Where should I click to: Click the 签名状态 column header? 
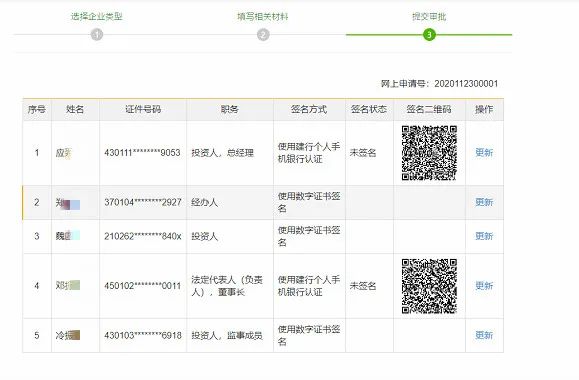tap(369, 109)
